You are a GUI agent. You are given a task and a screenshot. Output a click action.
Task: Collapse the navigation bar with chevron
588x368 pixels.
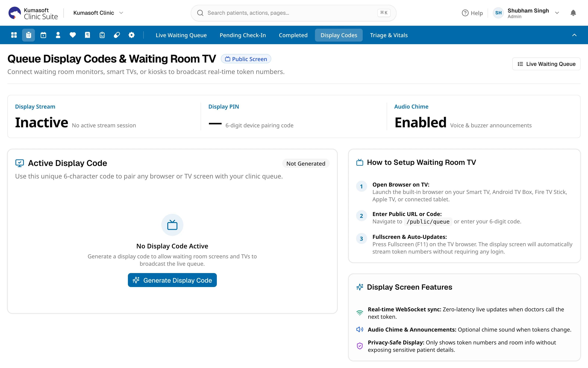point(574,35)
